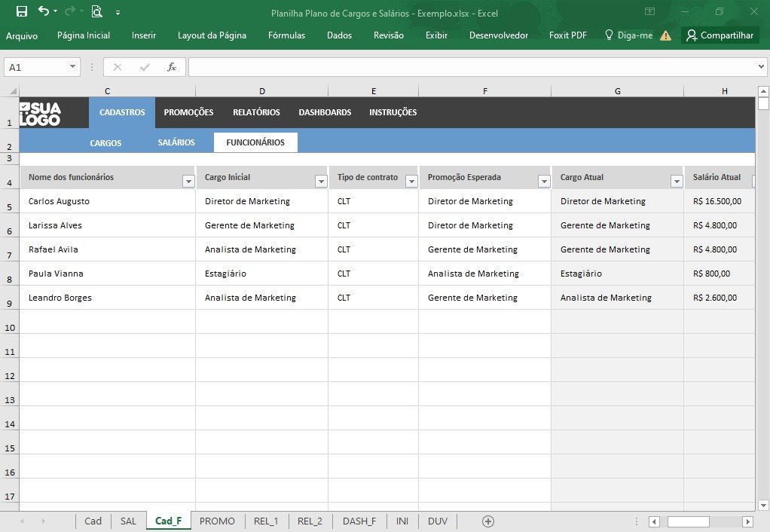This screenshot has height=532, width=770.
Task: Click the horizontal scrollbar right arrow
Action: click(x=747, y=521)
